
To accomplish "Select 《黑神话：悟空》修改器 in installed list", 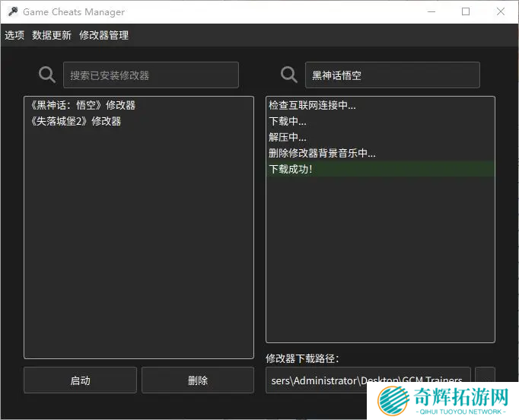I will (x=82, y=105).
